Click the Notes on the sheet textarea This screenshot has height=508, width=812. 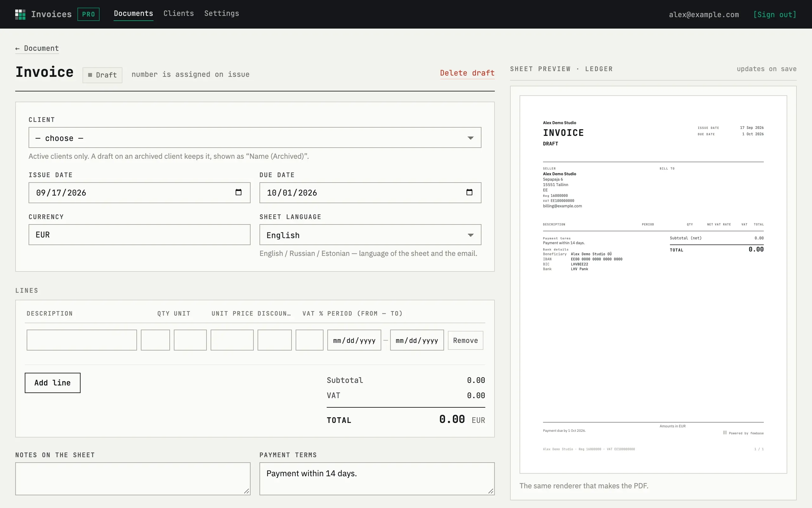tap(133, 478)
